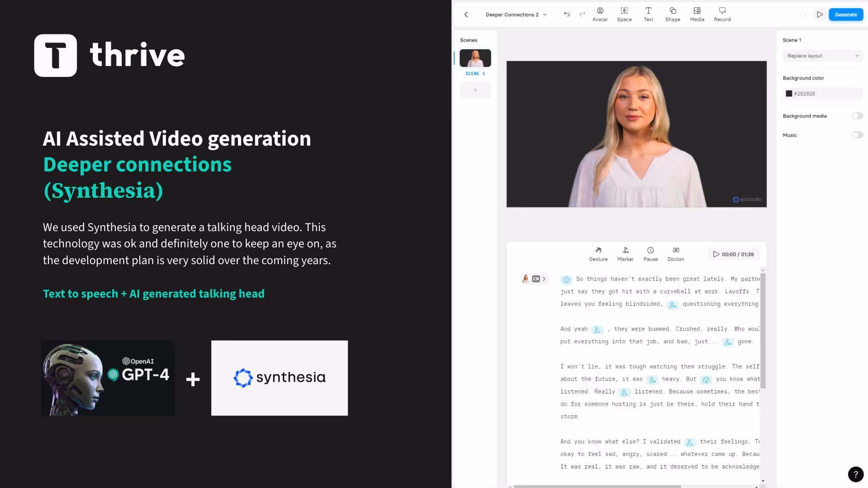Select the gesture tag after "And yeah"
Screen dimensions: 868x488
pos(597,329)
